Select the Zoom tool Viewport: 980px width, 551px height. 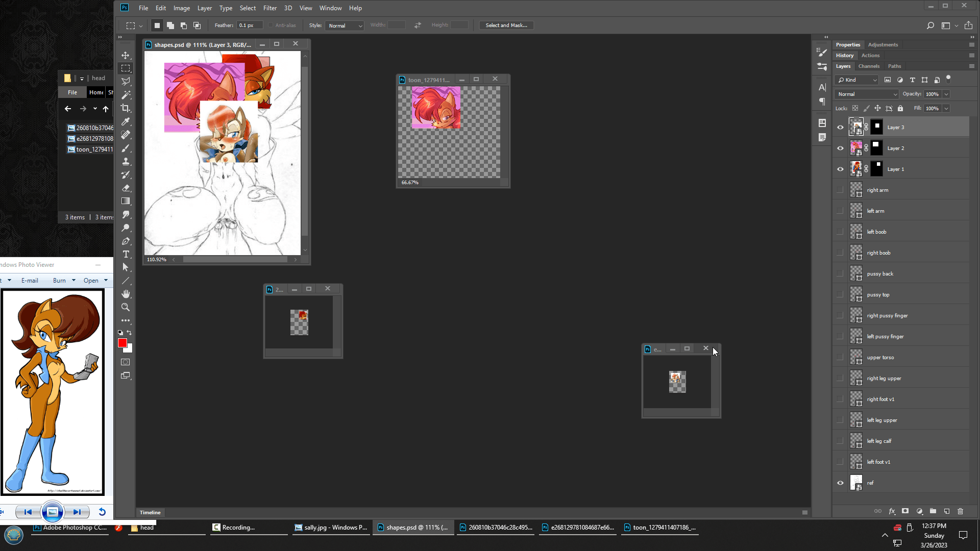pyautogui.click(x=126, y=307)
